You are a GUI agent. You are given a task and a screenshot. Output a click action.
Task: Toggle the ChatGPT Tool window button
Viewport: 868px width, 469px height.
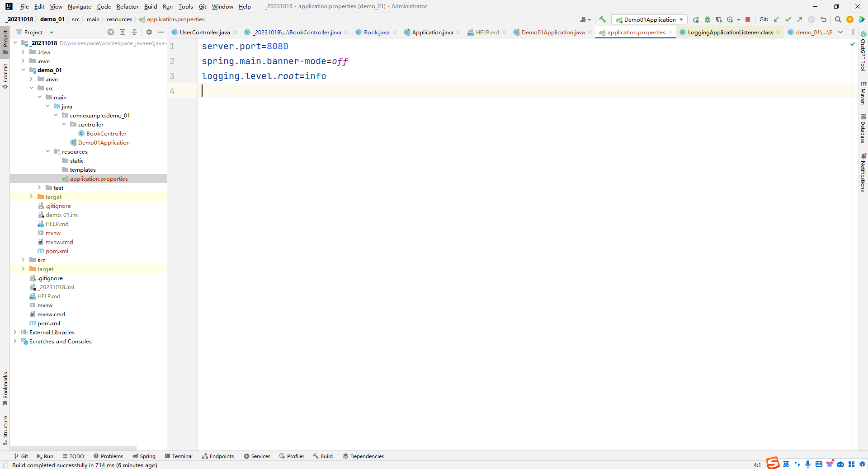863,51
